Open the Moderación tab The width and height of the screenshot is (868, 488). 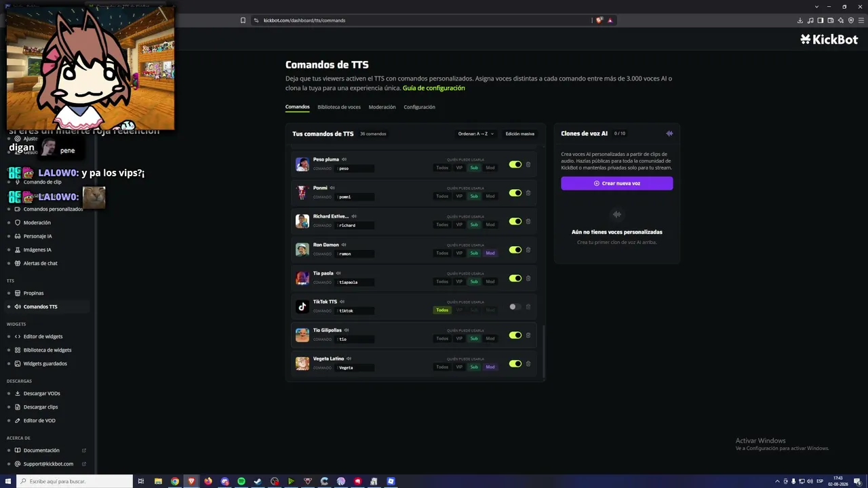382,107
